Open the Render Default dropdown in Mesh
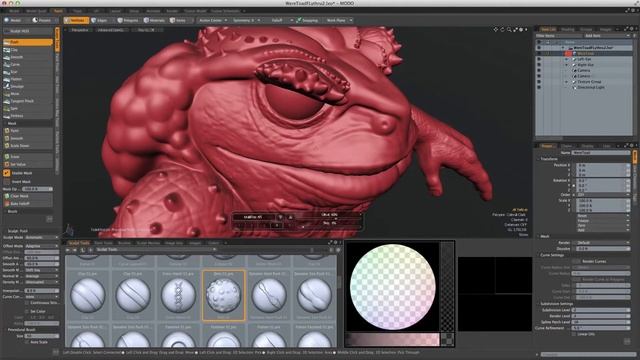 [x=603, y=242]
